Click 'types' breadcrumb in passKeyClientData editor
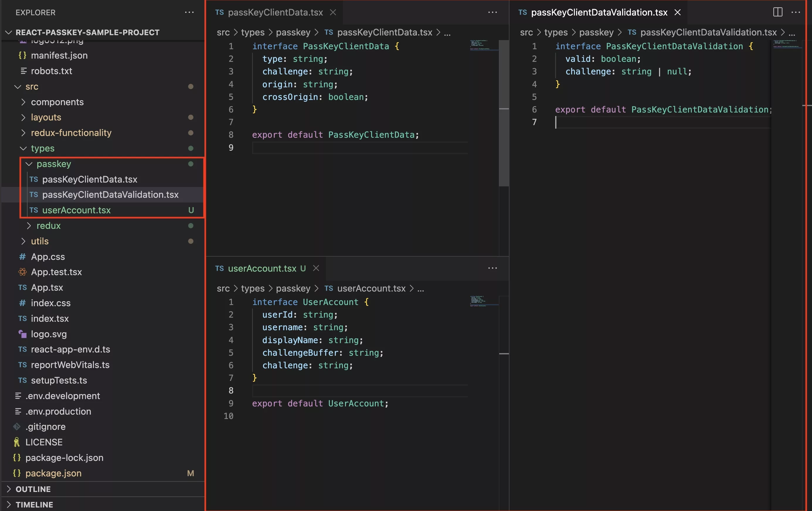Viewport: 812px width, 511px height. pyautogui.click(x=253, y=32)
